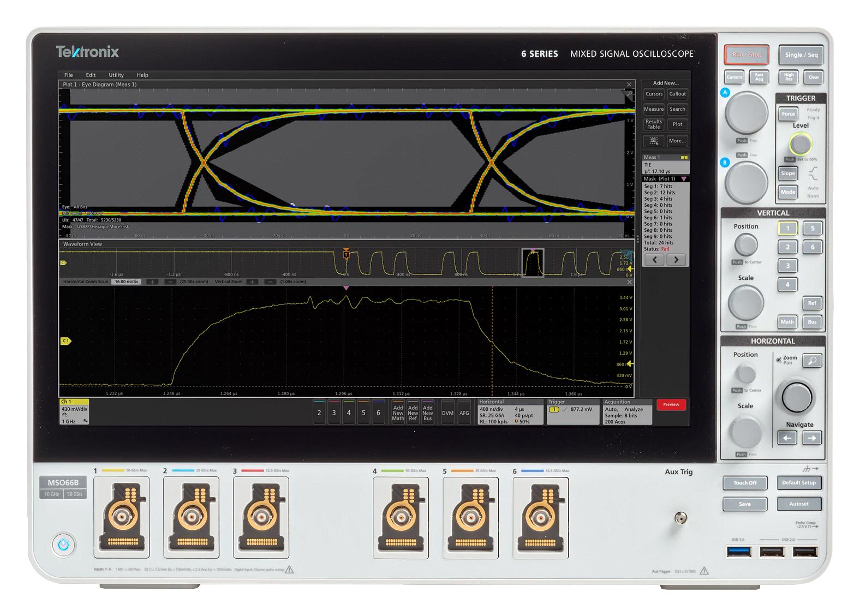
Task: Click the trigger Level knob
Action: pos(801,145)
